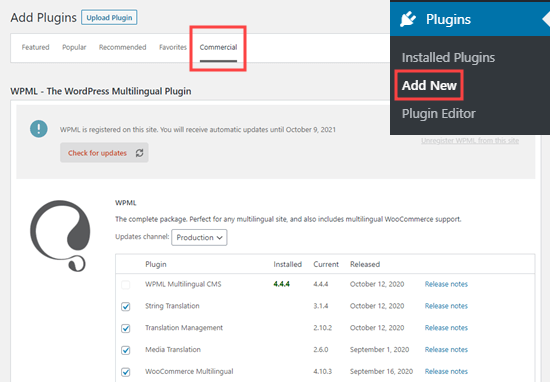Click the Media Translation plugin name
The width and height of the screenshot is (550, 382).
point(173,349)
